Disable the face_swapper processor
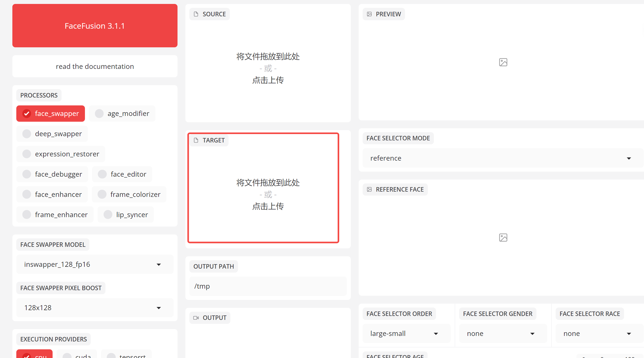The image size is (644, 358). (x=50, y=114)
